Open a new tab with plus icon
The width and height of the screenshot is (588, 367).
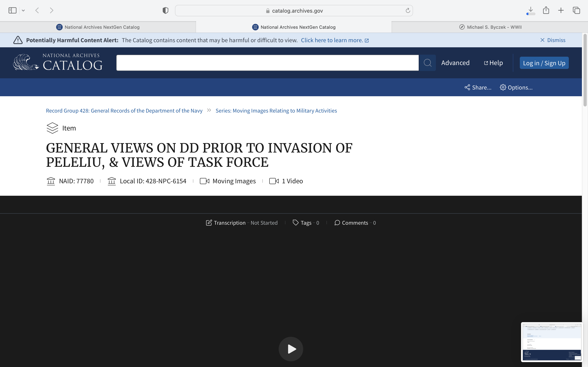pos(561,10)
